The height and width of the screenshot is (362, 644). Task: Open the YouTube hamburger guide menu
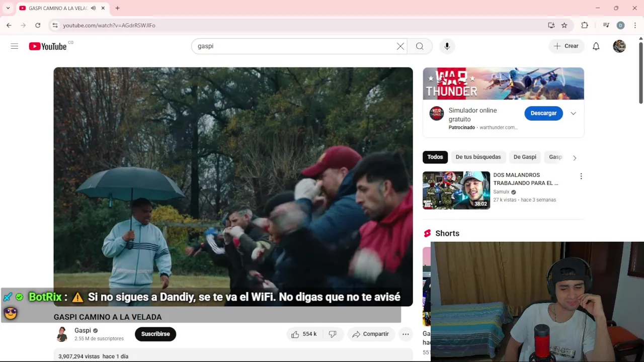coord(15,46)
